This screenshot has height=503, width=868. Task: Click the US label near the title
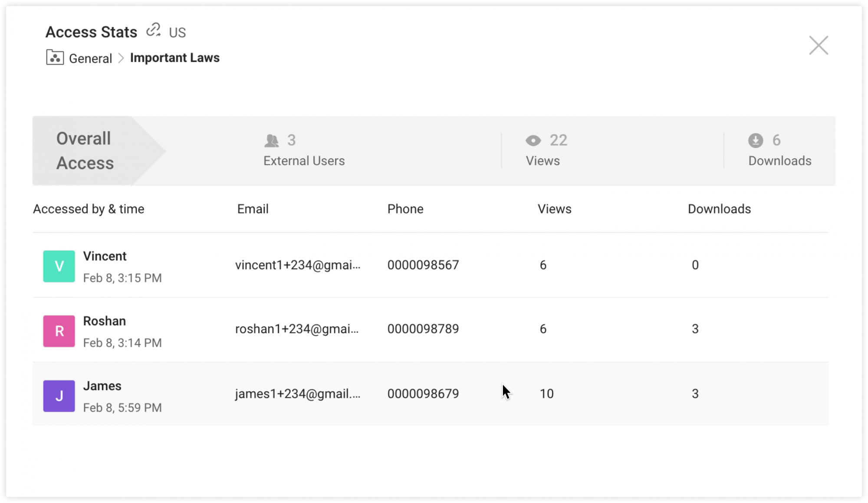pos(177,32)
